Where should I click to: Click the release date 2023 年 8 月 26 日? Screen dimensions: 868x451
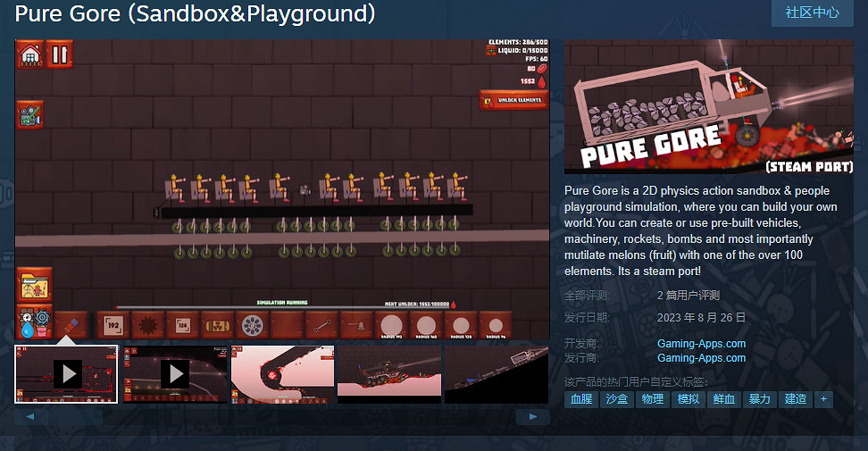pyautogui.click(x=701, y=318)
